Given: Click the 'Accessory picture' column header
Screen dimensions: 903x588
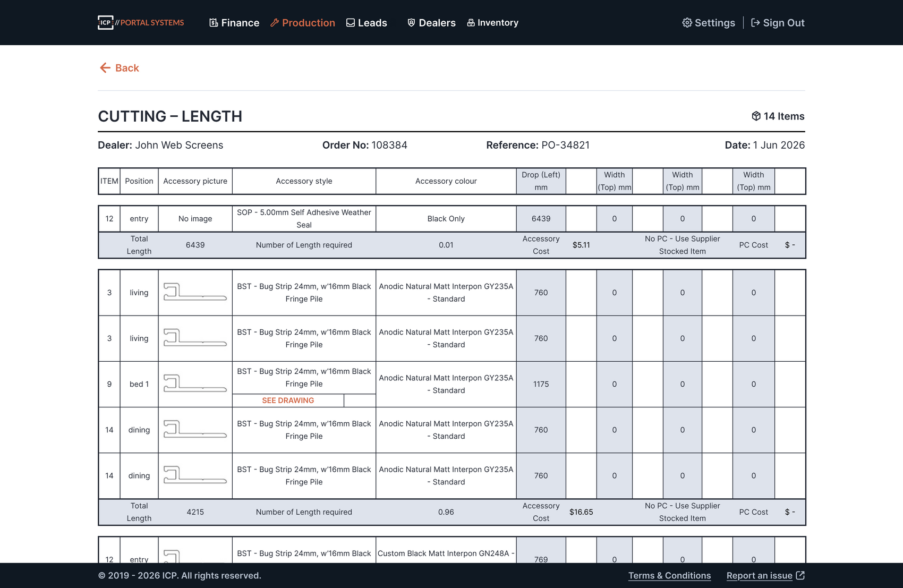Looking at the screenshot, I should point(195,181).
